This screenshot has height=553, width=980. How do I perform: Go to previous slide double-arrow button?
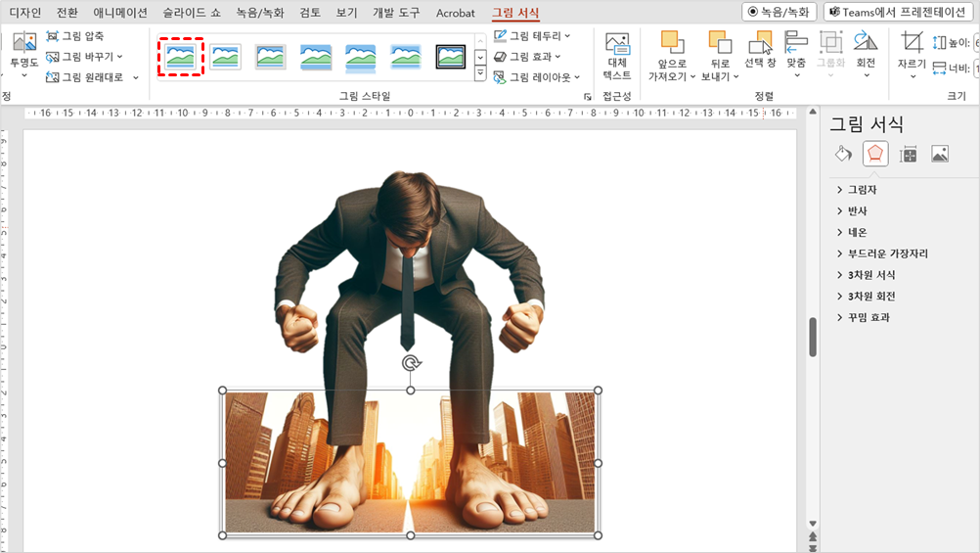[813, 536]
